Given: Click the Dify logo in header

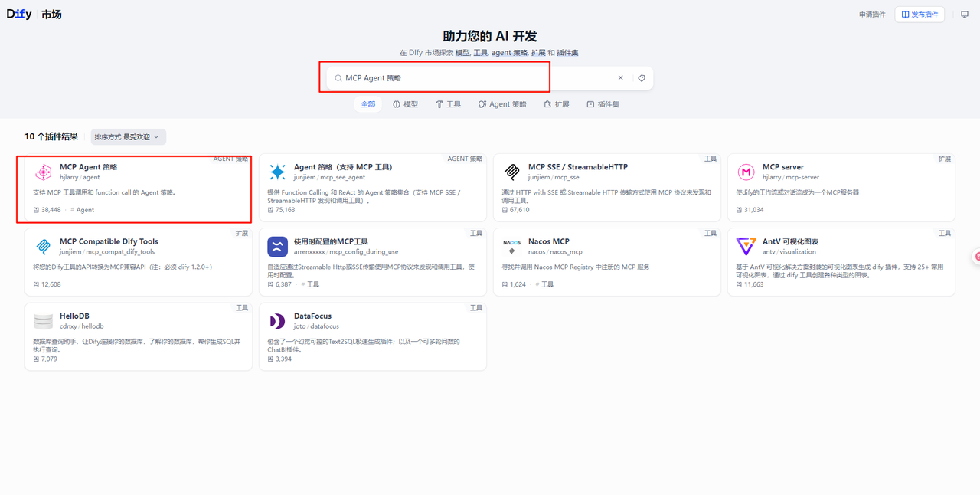Looking at the screenshot, I should (x=19, y=14).
